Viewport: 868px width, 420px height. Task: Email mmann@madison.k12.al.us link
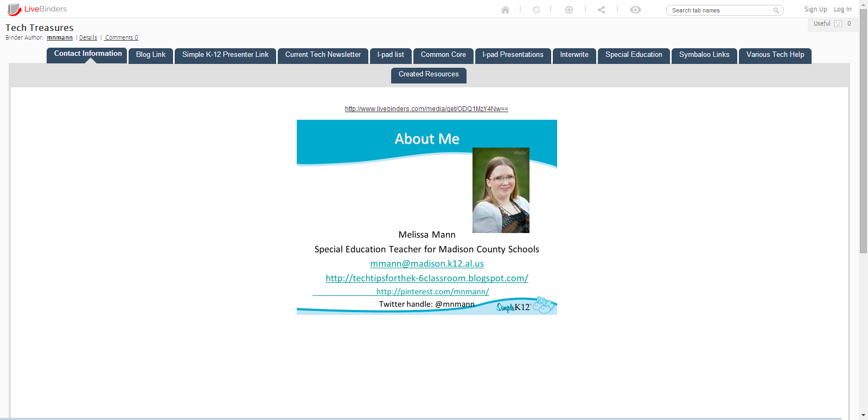[427, 264]
